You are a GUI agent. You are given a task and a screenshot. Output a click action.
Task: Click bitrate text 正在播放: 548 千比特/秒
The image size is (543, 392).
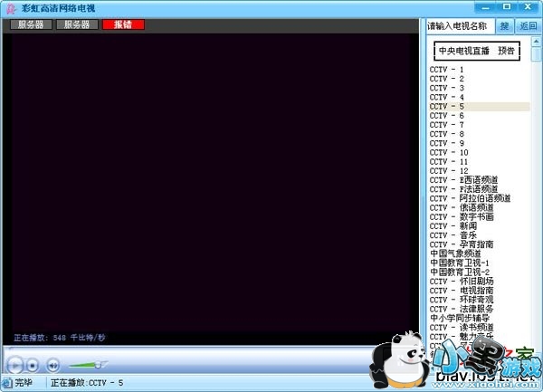pos(60,338)
